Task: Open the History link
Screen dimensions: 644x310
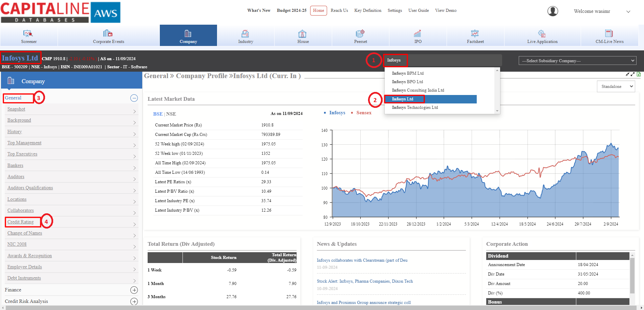Action: tap(15, 132)
